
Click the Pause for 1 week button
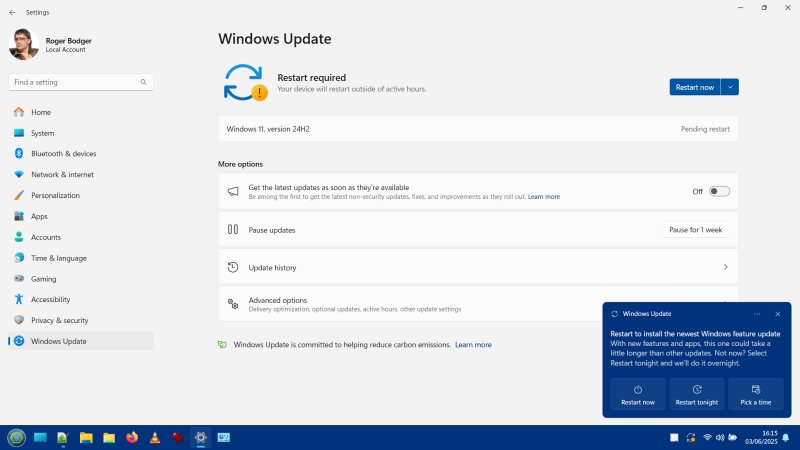[695, 230]
